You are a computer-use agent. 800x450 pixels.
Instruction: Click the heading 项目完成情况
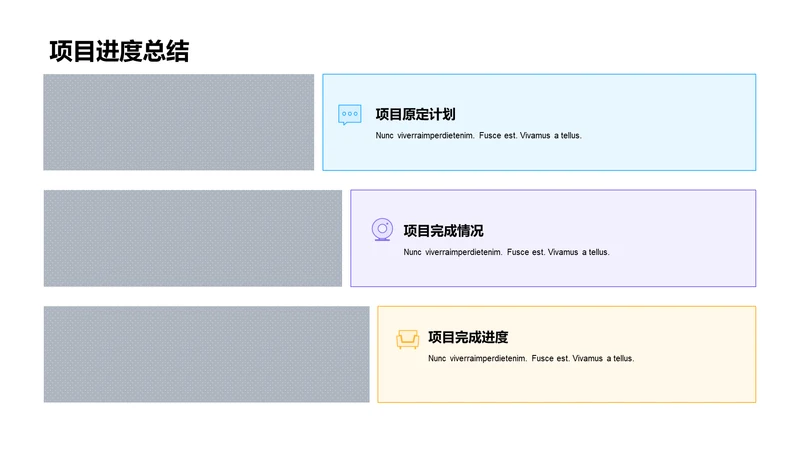coord(443,231)
